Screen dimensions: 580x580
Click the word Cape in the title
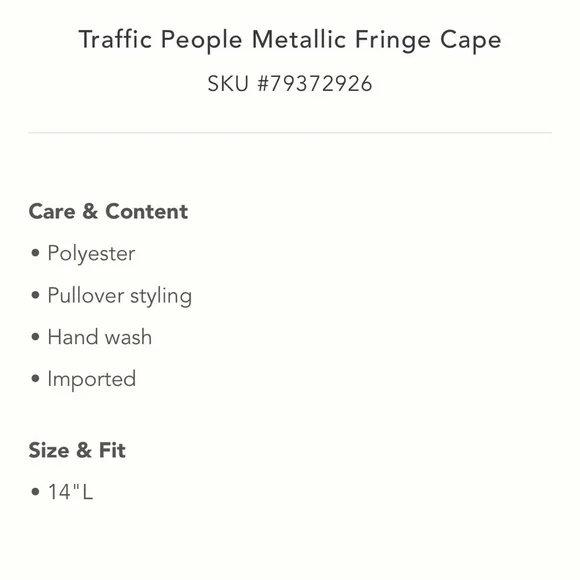471,41
